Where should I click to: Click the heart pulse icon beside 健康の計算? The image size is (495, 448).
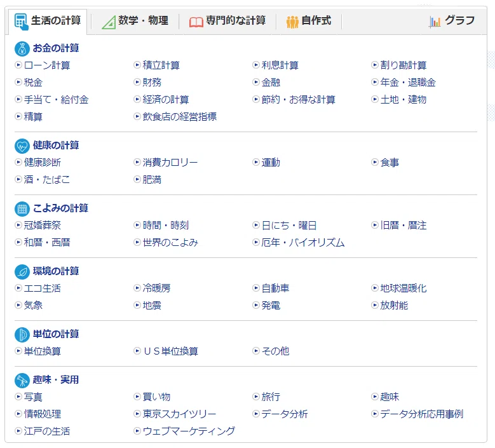pyautogui.click(x=22, y=146)
